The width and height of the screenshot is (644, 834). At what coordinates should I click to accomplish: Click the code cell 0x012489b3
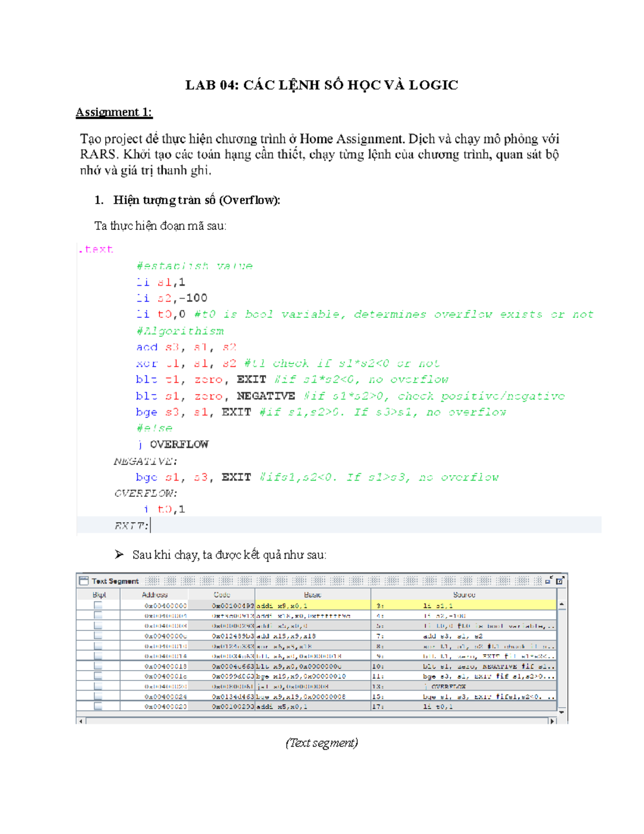222,635
